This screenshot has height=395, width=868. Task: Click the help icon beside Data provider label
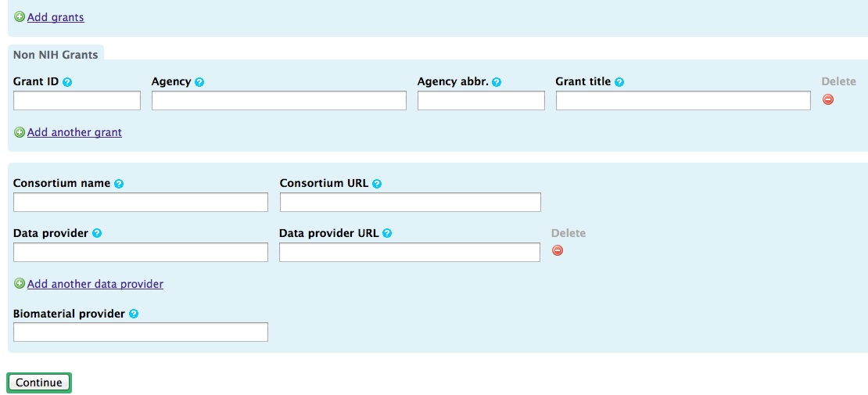point(97,233)
